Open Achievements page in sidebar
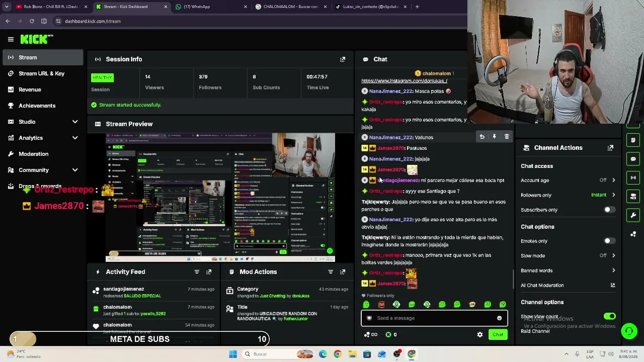Screen dimensions: 644x362 (x=43, y=106)
